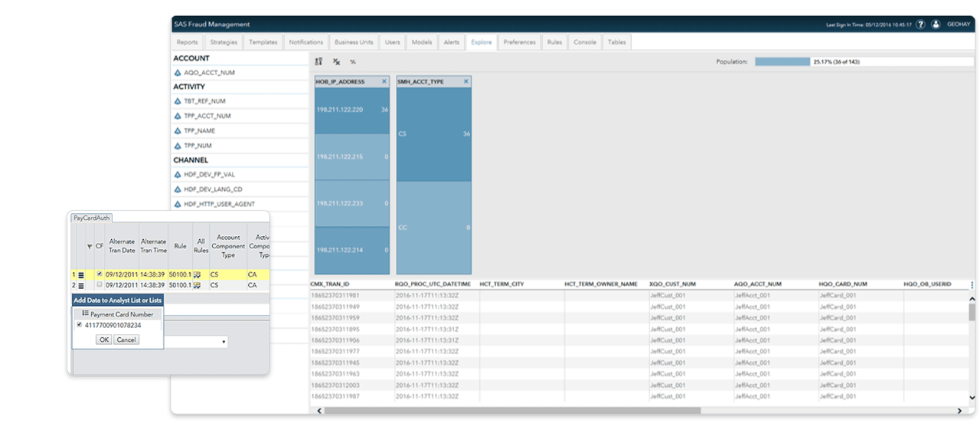Toggle checkbox for card 4117700901078234

[80, 325]
